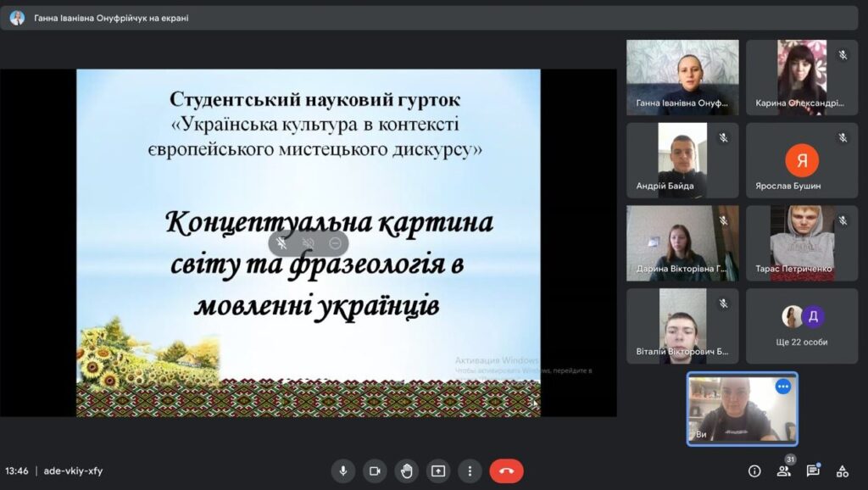Select Андрій Байда's video tile
The image size is (868, 490).
click(682, 160)
